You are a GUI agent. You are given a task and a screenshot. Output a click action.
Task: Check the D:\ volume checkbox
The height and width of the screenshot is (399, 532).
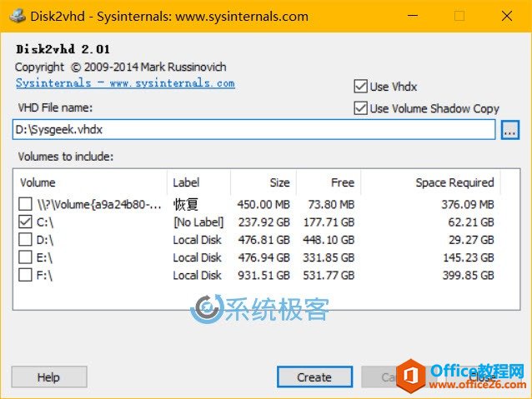click(x=26, y=240)
